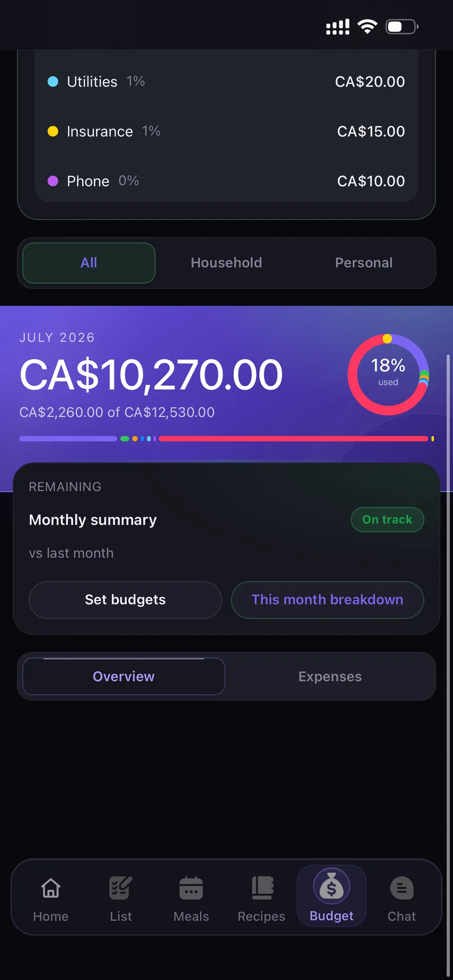Select the All filter segment

(89, 263)
